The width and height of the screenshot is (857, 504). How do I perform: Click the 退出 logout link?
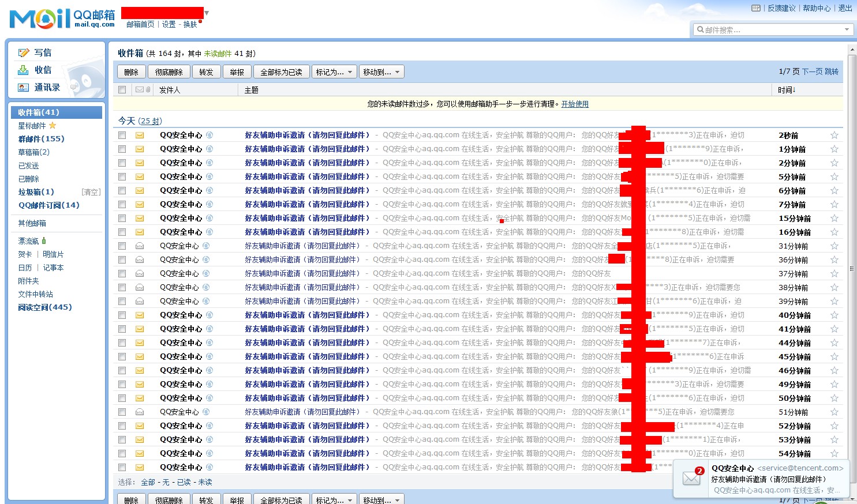pos(845,8)
